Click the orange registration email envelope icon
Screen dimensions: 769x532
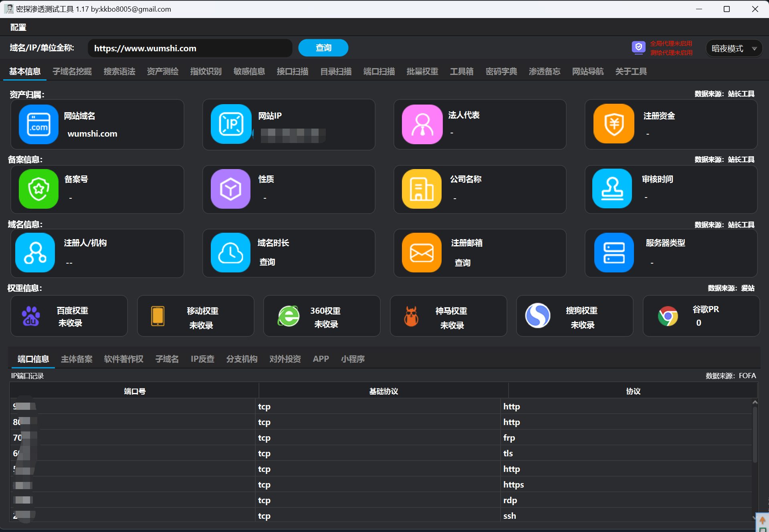pos(422,253)
